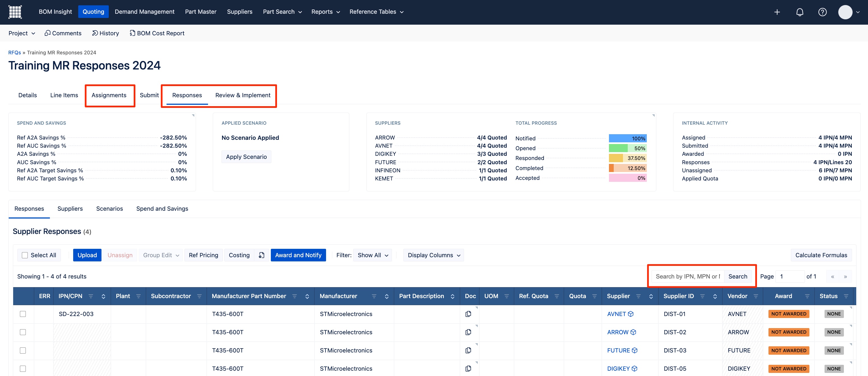Expand the Part Search menu
Viewport: 868px width, 376px height.
pyautogui.click(x=282, y=12)
